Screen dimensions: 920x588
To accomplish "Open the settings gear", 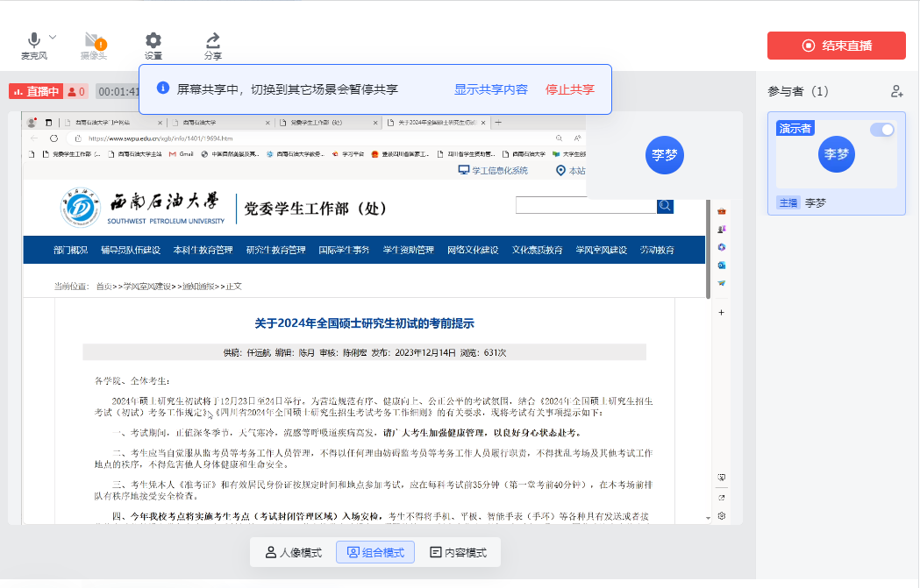I will click(x=153, y=40).
